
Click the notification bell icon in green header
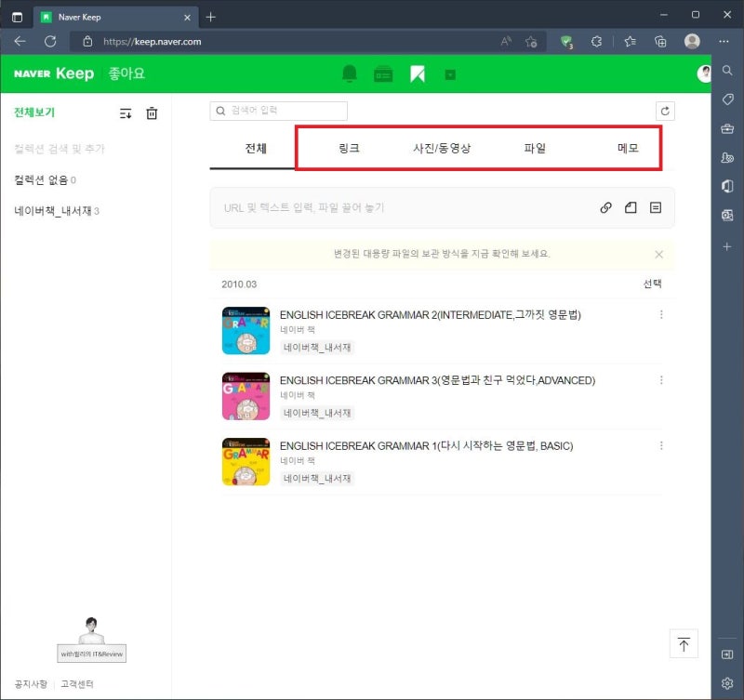tap(350, 73)
